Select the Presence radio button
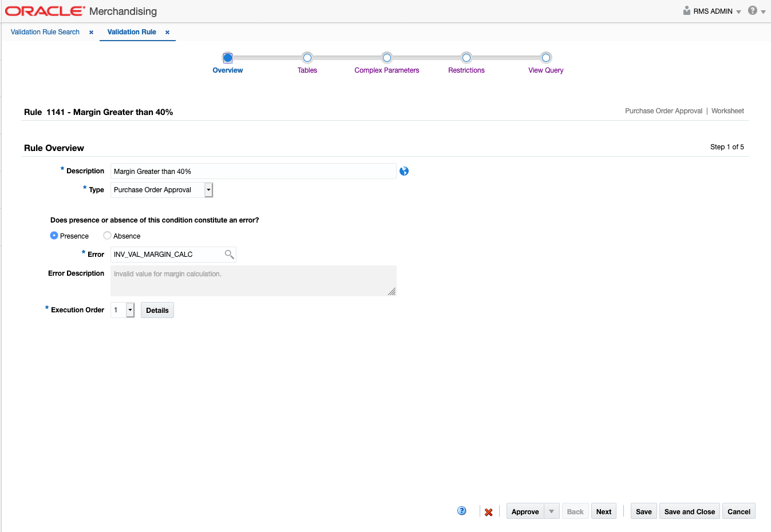Screen dimensions: 771x532 click(x=53, y=235)
